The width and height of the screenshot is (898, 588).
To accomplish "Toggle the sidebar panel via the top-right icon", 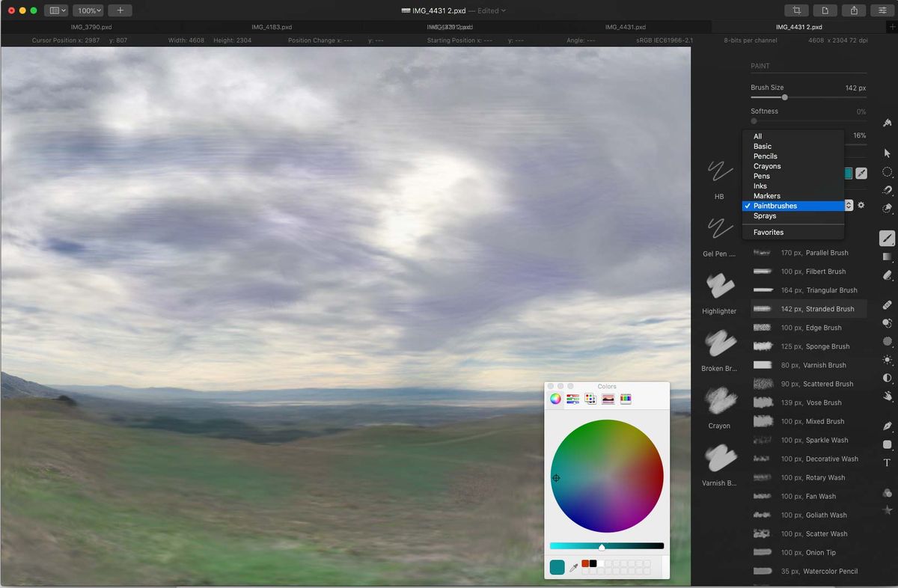I will [882, 10].
